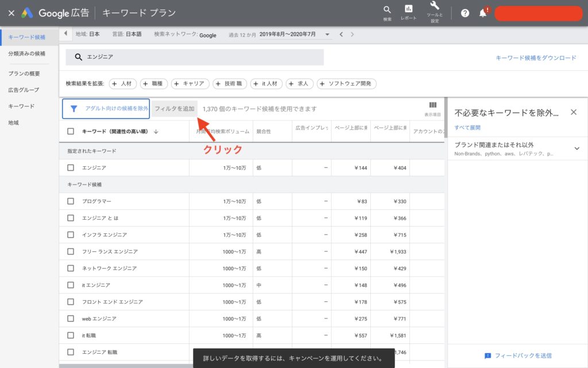
Task: Close the keyword plan with the X icon
Action: pos(11,13)
